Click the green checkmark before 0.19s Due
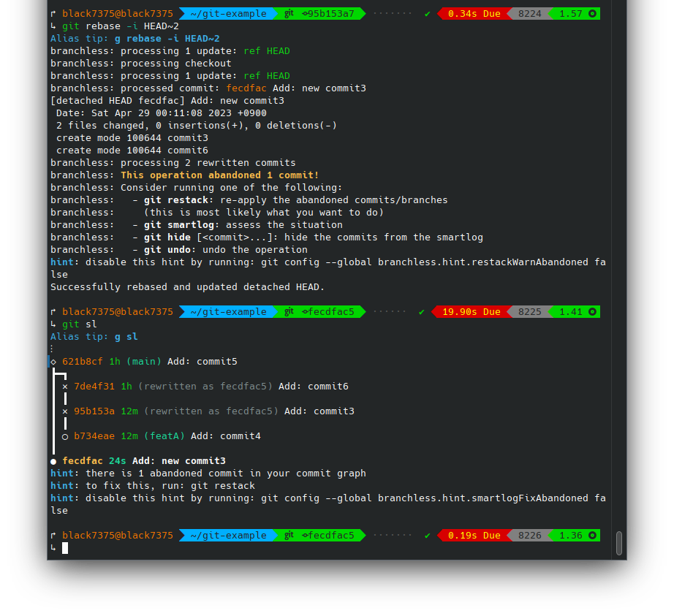Image resolution: width=674 pixels, height=616 pixels. [x=427, y=536]
